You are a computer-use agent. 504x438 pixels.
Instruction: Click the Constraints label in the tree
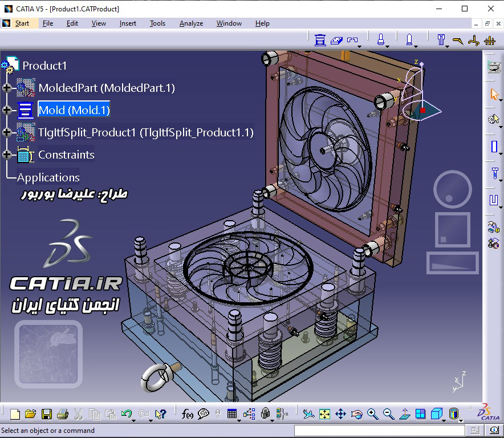coord(66,155)
